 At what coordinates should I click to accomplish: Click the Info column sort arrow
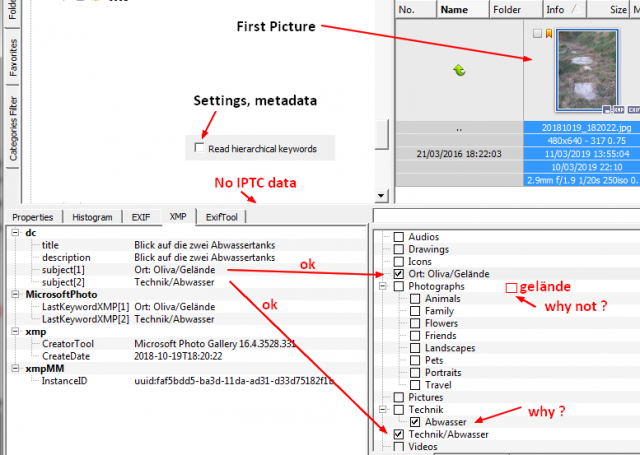576,9
